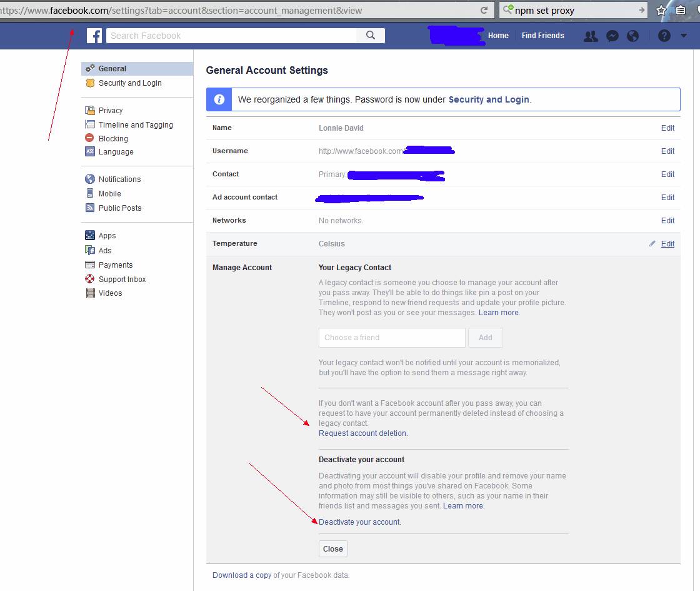
Task: Click the npm set proxy search box
Action: [574, 10]
